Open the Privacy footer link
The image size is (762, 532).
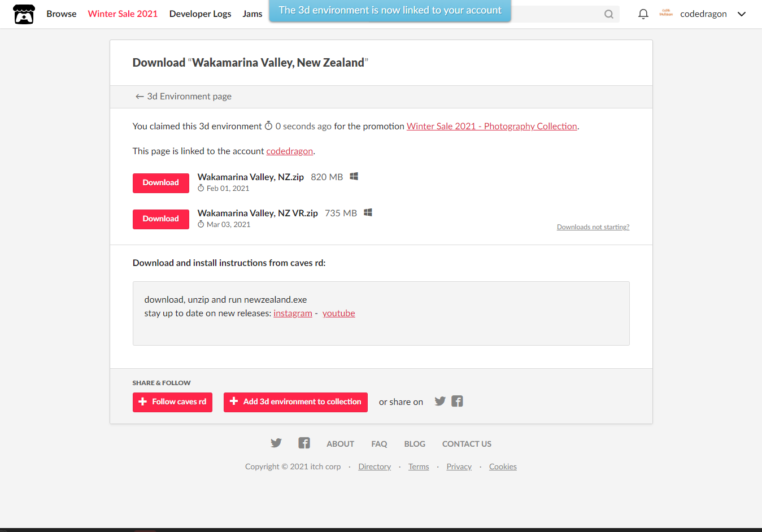[459, 466]
